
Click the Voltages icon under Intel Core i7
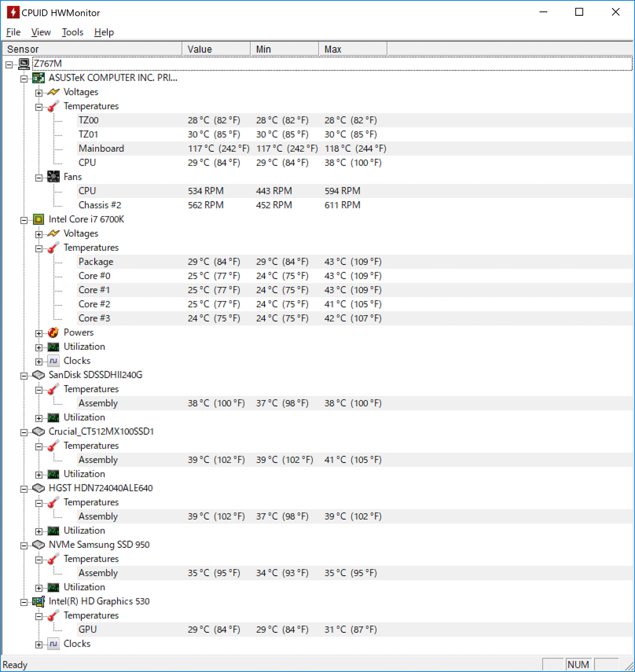[x=53, y=233]
